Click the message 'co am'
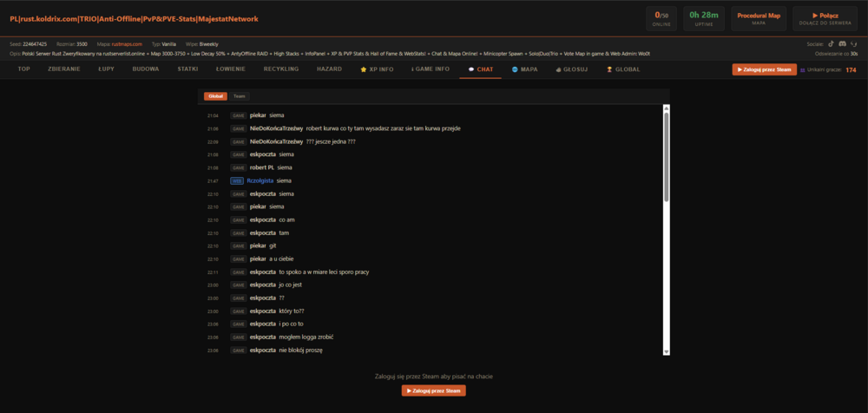The image size is (868, 413). 286,220
